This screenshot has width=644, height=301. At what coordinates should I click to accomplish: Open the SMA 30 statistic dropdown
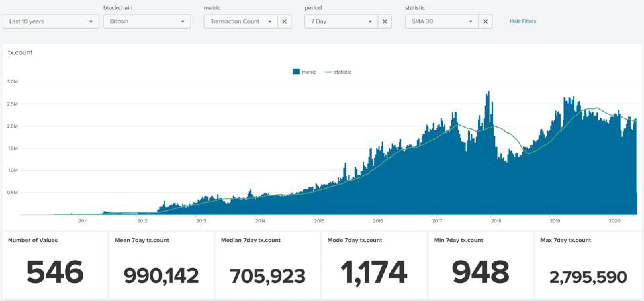pos(442,21)
